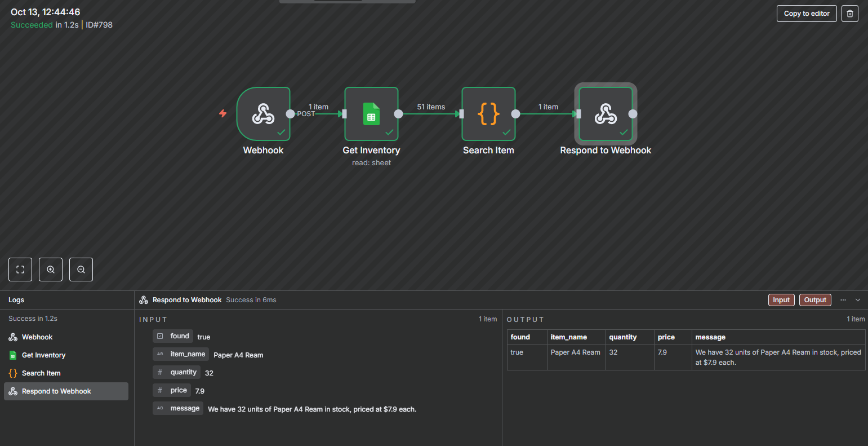
Task: Select the Get Inventory sheet node
Action: pyautogui.click(x=371, y=114)
